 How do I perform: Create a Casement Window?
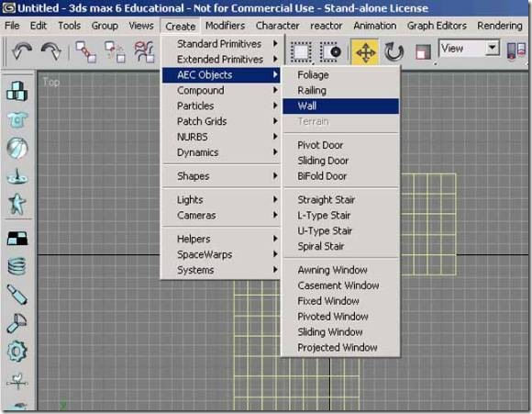(x=341, y=285)
